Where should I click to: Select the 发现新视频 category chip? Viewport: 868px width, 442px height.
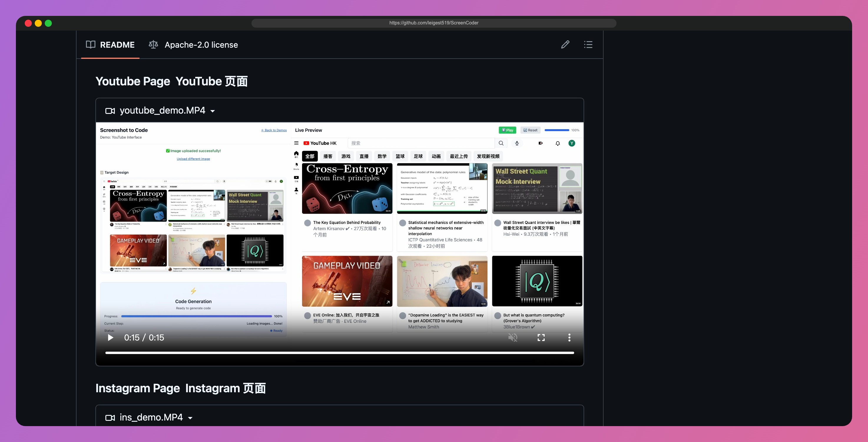click(488, 156)
